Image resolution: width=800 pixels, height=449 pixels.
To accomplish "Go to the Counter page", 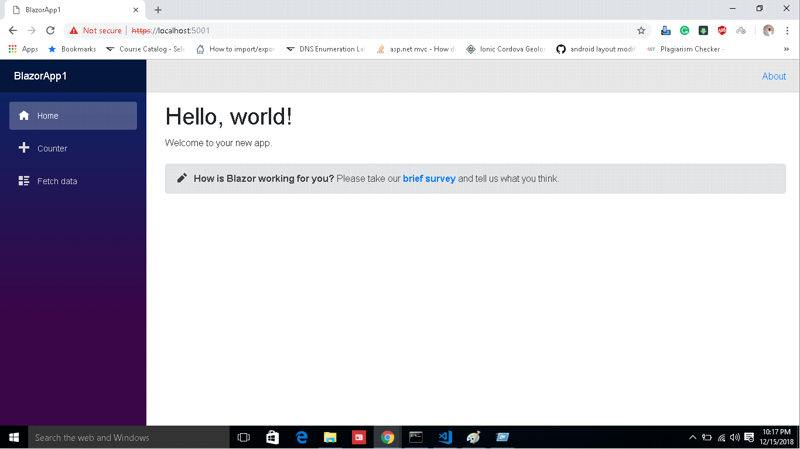I will click(x=73, y=148).
